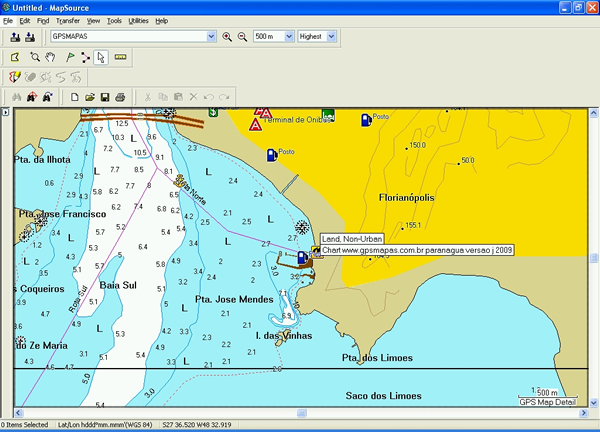Select the Hand pan tool
Image resolution: width=600 pixels, height=432 pixels.
[x=49, y=58]
